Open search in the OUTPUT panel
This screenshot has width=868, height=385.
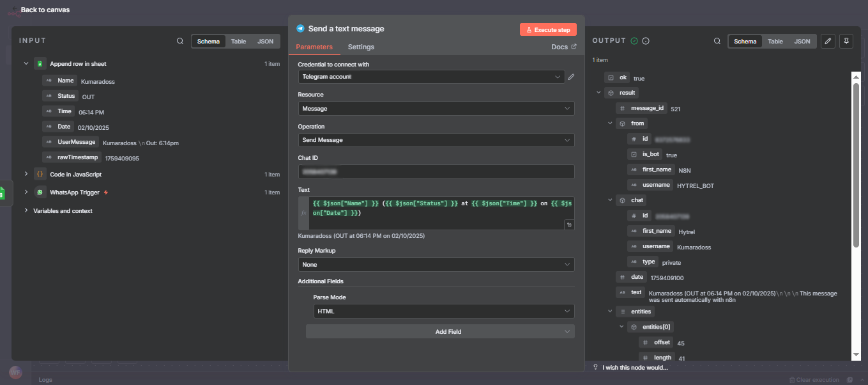point(718,41)
